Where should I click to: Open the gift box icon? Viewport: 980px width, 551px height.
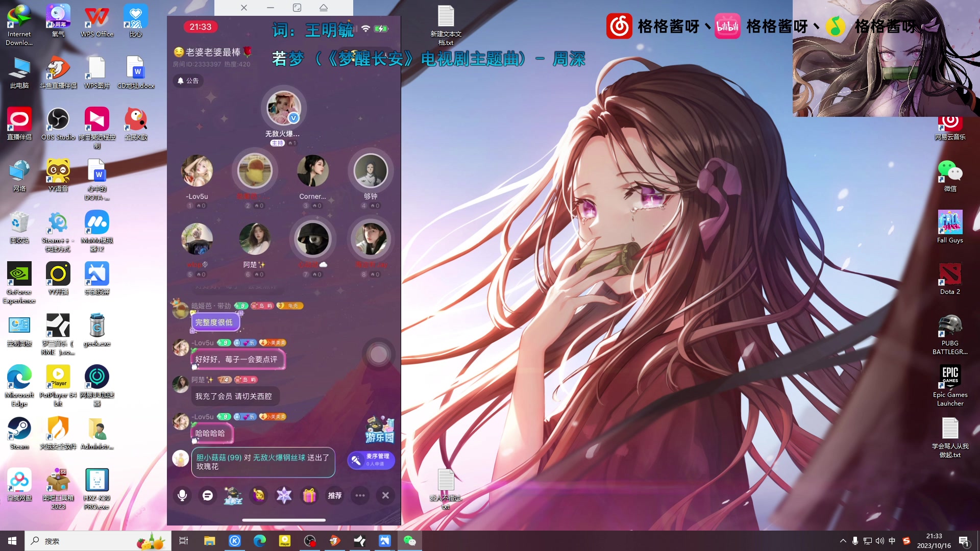coord(309,495)
